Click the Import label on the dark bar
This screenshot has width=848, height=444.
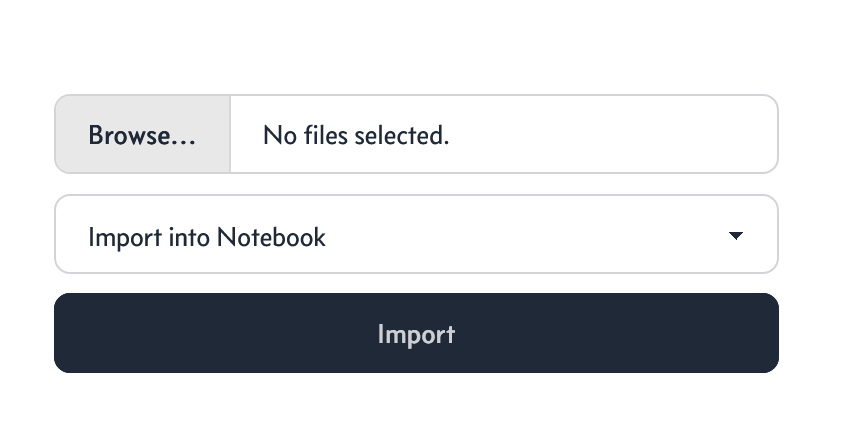[x=416, y=335]
